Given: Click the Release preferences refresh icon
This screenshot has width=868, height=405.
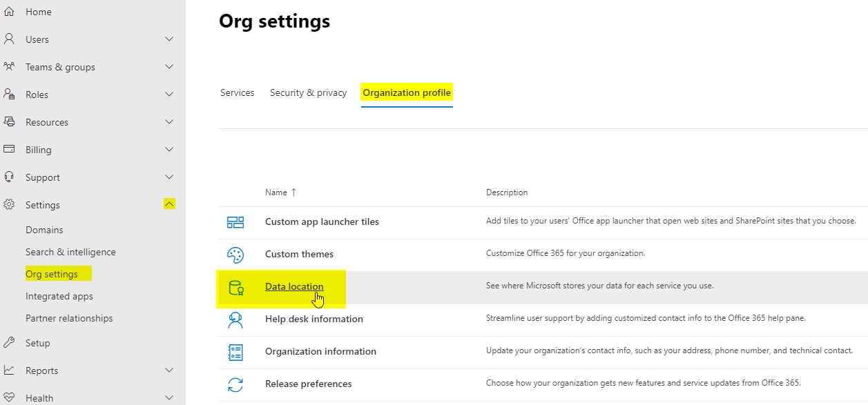Looking at the screenshot, I should coord(235,384).
